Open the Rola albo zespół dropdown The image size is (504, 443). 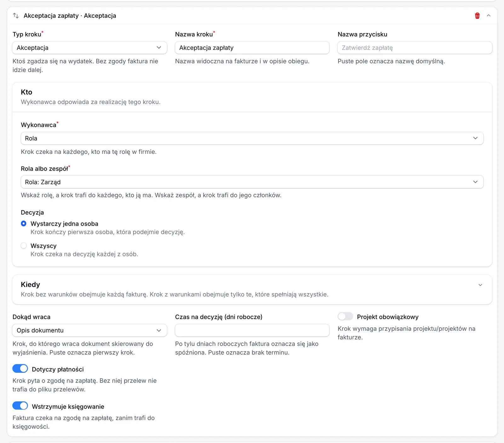[x=252, y=182]
